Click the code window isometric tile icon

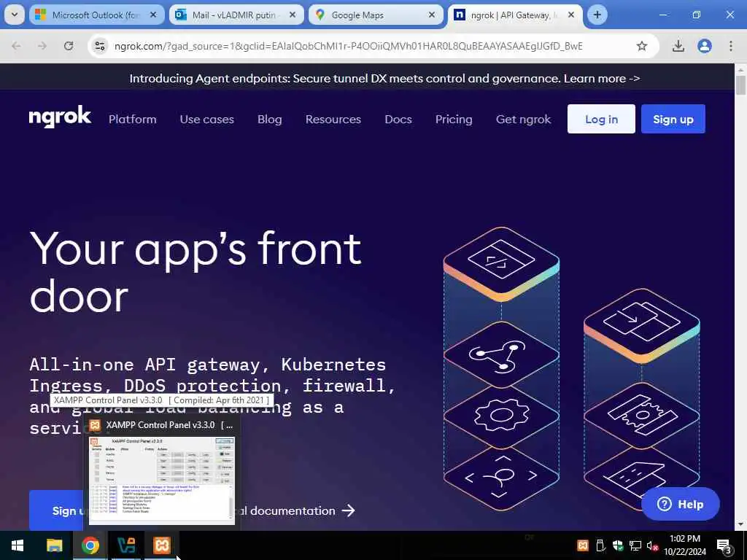click(x=501, y=260)
